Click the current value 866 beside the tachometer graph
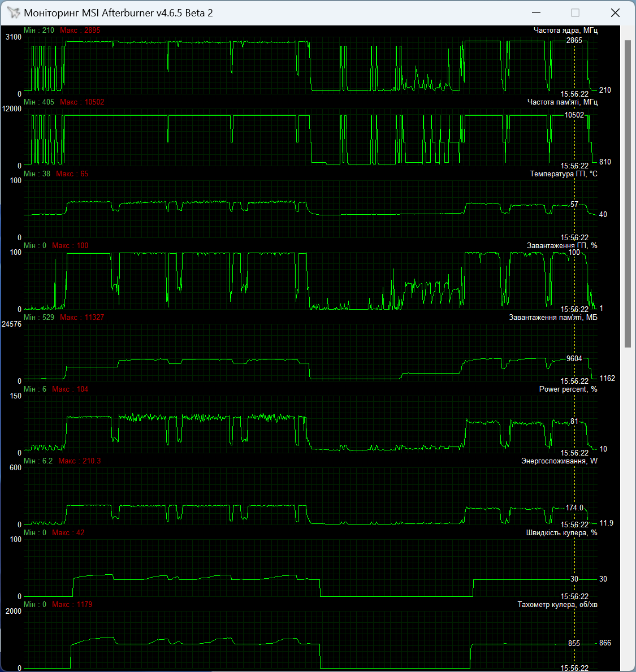636x672 pixels. point(605,643)
